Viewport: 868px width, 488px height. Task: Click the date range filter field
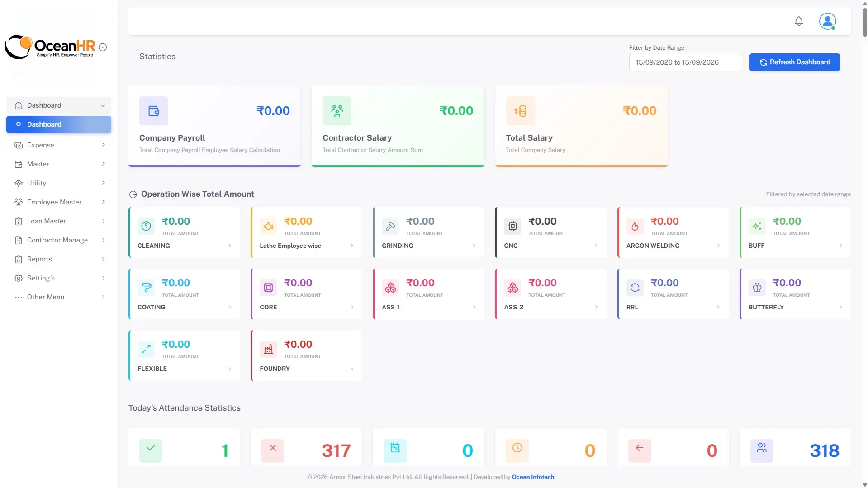click(685, 62)
